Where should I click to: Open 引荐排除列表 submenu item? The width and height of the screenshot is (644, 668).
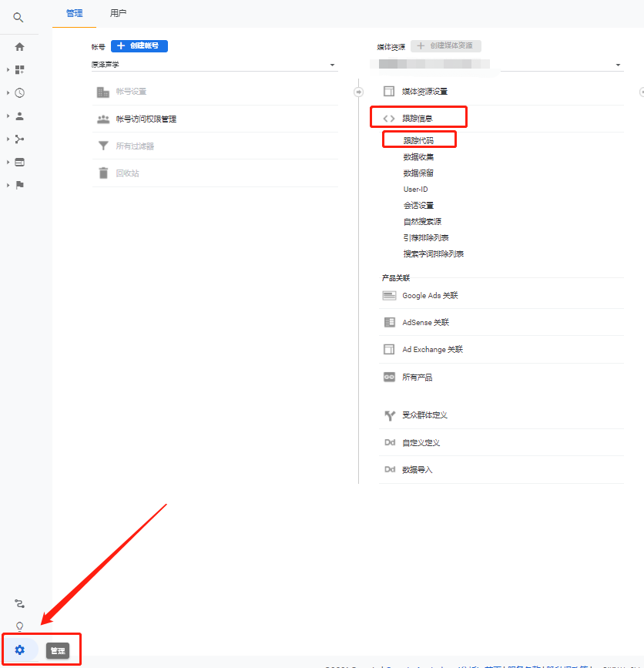tap(426, 238)
